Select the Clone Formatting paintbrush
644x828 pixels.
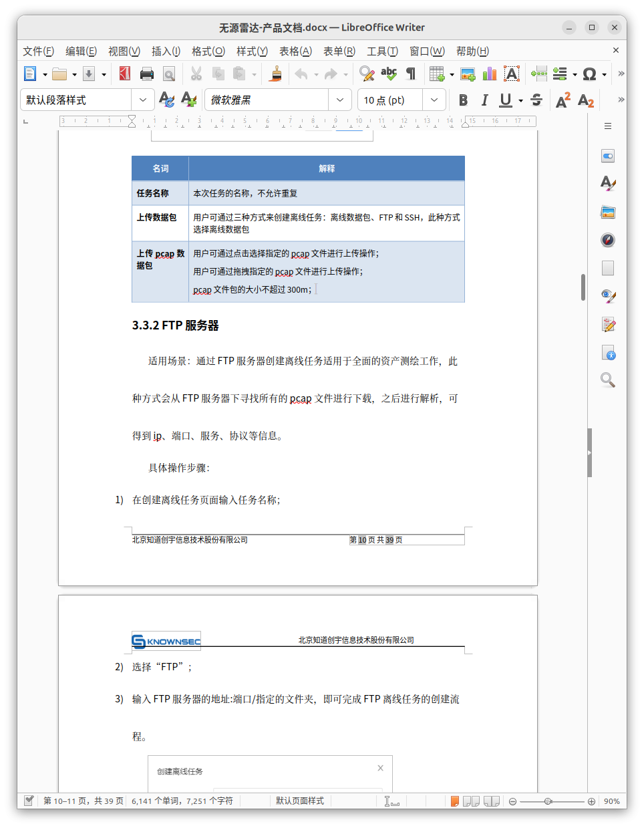click(x=275, y=74)
